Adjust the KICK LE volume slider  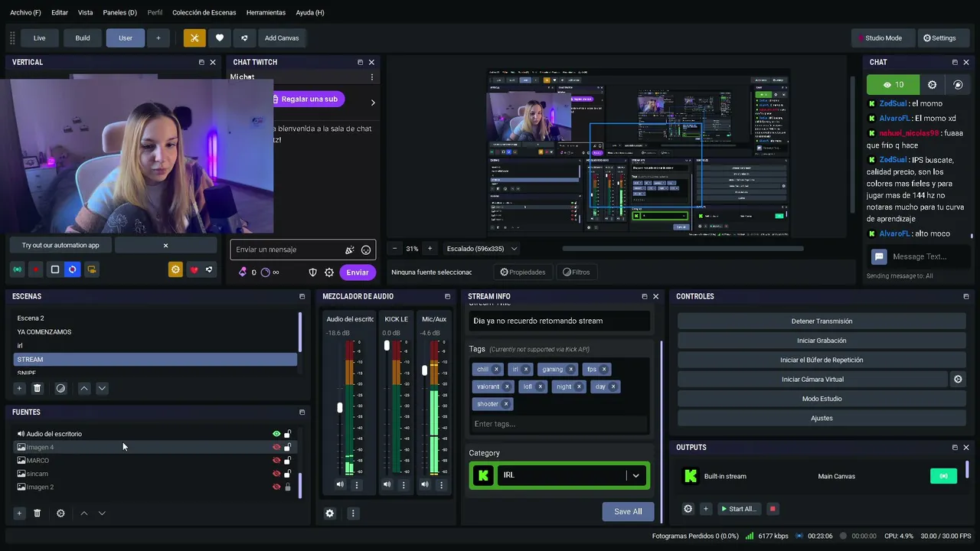tap(387, 346)
